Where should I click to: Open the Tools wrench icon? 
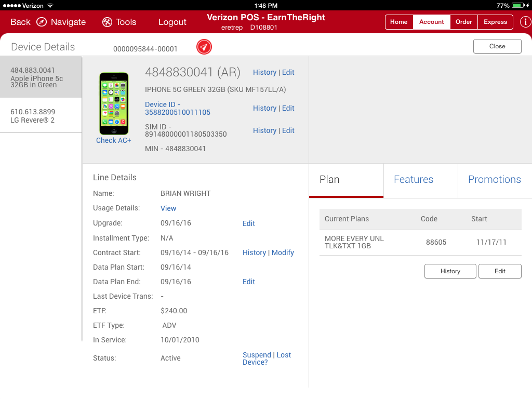(x=107, y=22)
